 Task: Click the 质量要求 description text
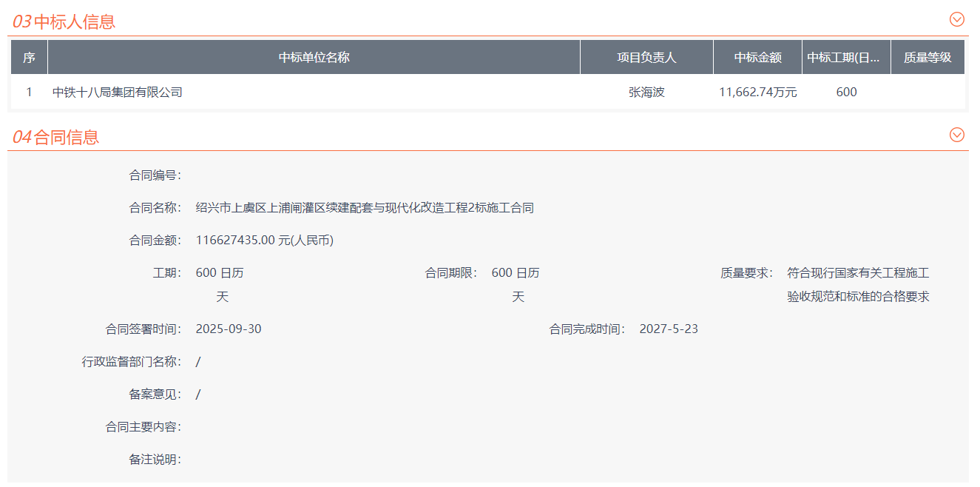[x=858, y=285]
